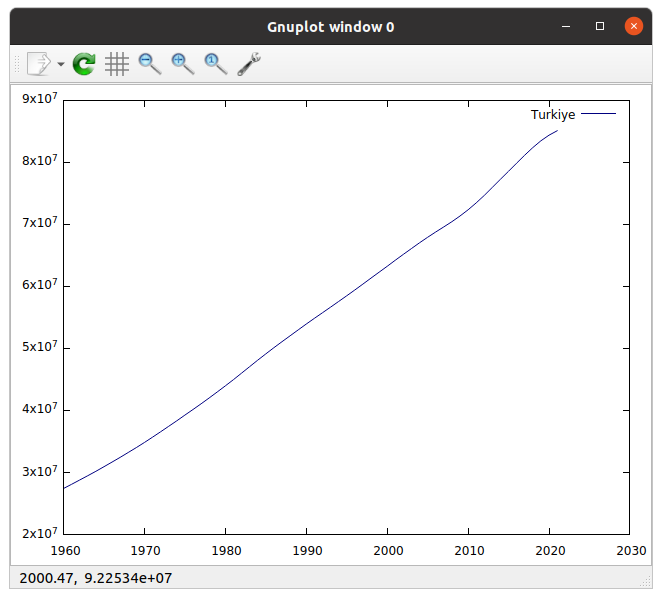Viewport: 662px width, 598px height.
Task: Open configuration with the wrench icon
Action: [249, 64]
